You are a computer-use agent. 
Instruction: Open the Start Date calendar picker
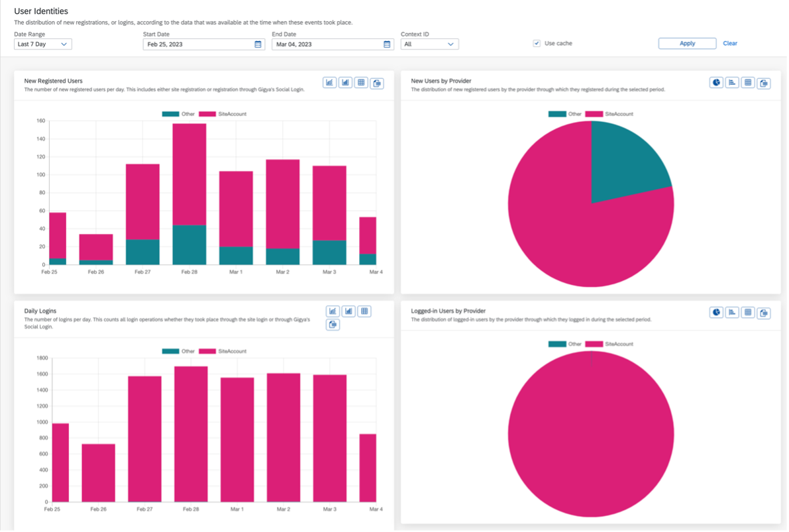pyautogui.click(x=258, y=44)
